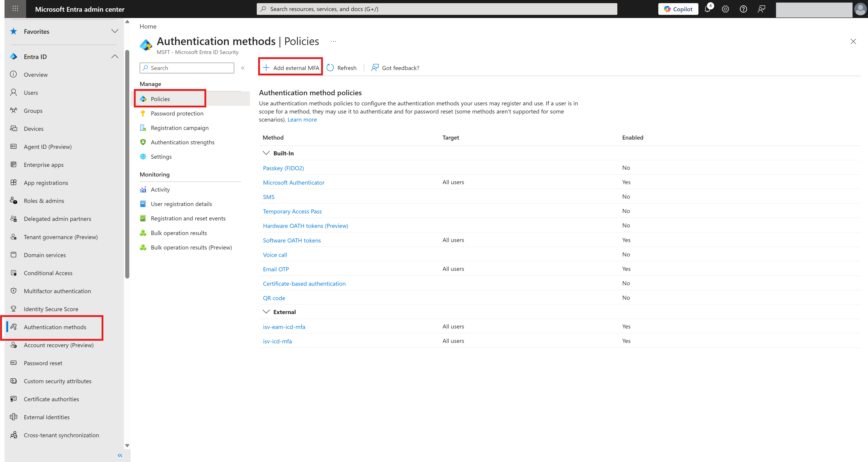868x462 pixels.
Task: Collapse the Built-In methods group
Action: [x=266, y=153]
